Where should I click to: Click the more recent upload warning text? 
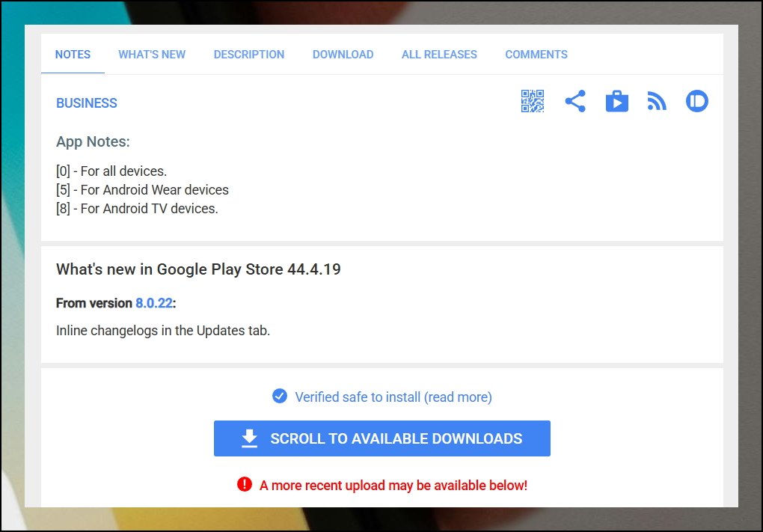tap(393, 486)
